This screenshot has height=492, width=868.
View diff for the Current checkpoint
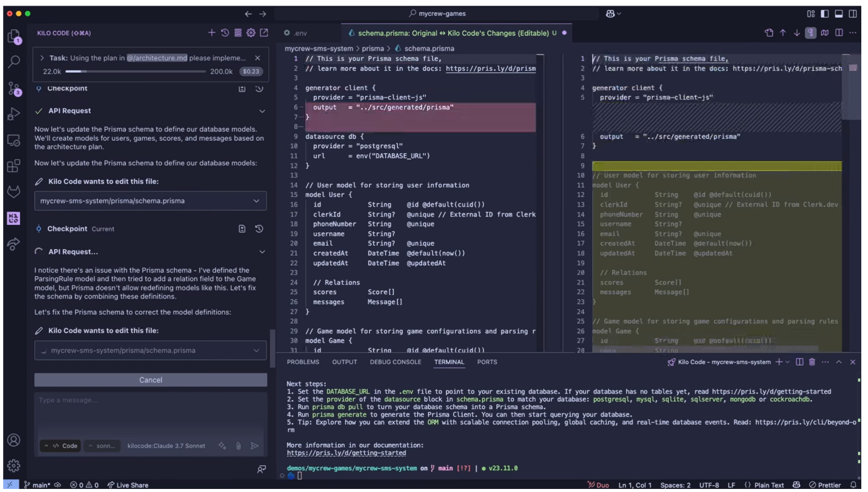[x=242, y=229]
